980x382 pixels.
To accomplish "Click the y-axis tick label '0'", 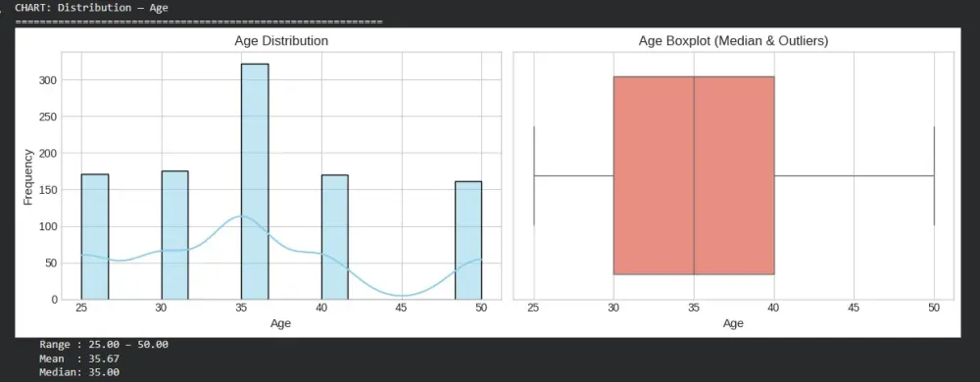I will (54, 300).
